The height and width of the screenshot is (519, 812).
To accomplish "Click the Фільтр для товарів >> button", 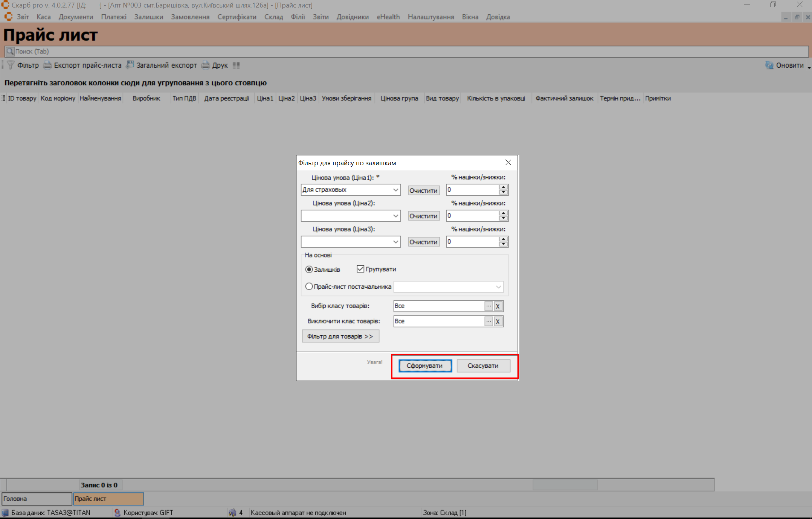I will (340, 336).
